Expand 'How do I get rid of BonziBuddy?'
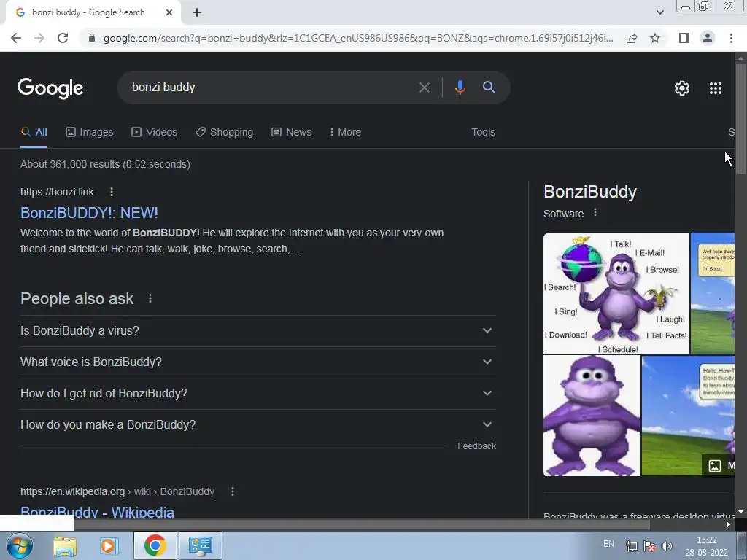This screenshot has height=560, width=747. 258,394
